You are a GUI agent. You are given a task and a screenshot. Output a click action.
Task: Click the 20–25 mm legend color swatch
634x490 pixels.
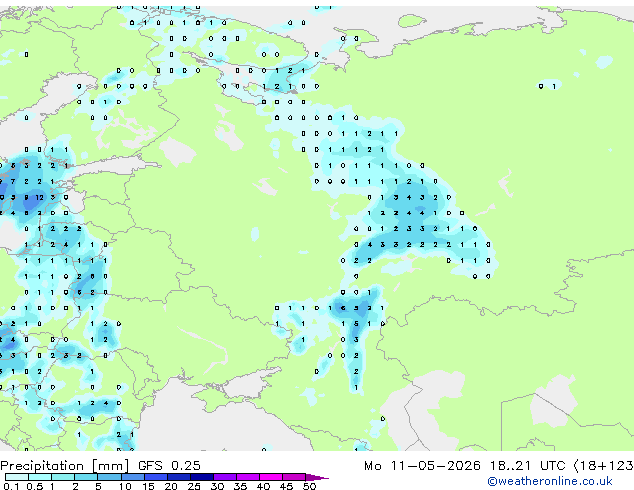coord(178,477)
